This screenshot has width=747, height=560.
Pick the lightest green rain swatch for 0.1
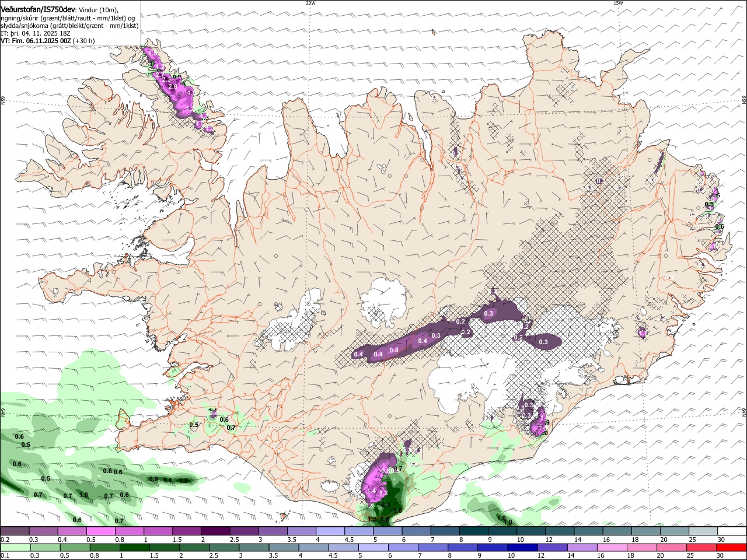[x=15, y=547]
